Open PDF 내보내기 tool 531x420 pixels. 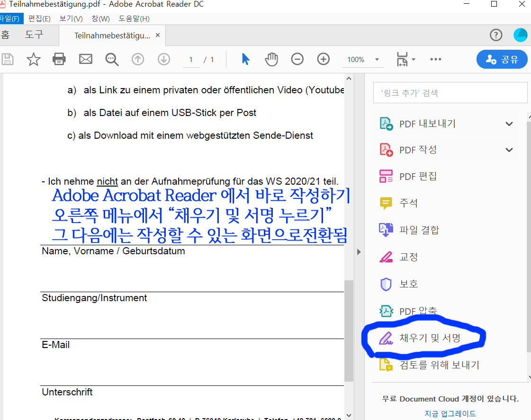point(427,124)
